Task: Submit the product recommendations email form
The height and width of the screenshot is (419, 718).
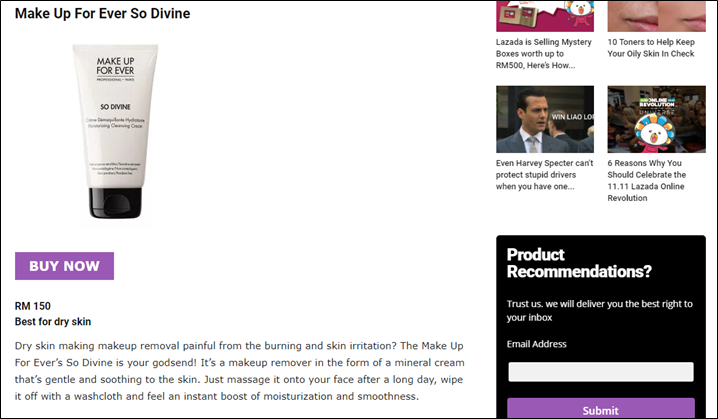Action: pos(601,408)
